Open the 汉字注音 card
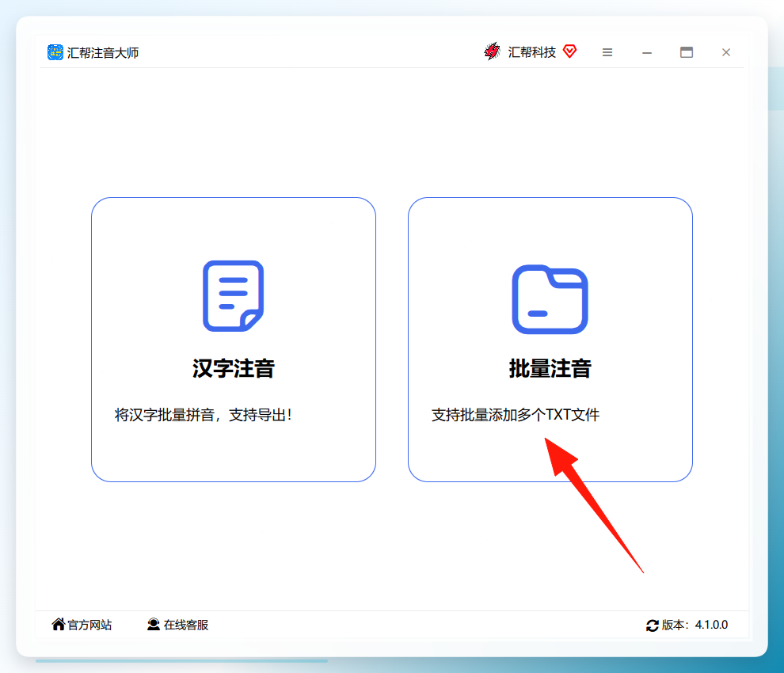 click(234, 340)
